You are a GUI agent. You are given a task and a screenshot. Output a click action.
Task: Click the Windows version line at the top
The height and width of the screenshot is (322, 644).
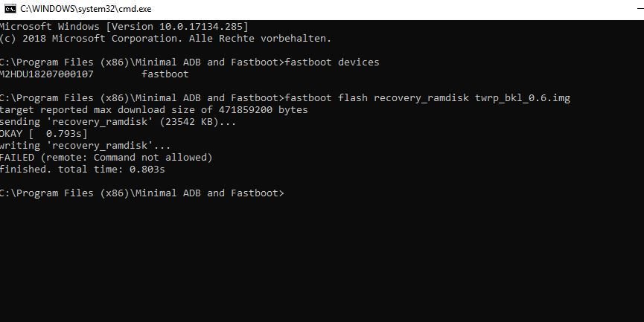[124, 27]
